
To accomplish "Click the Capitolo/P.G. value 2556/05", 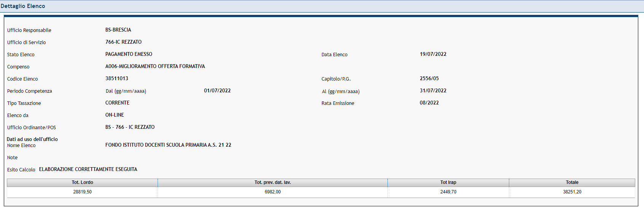I will pyautogui.click(x=429, y=79).
